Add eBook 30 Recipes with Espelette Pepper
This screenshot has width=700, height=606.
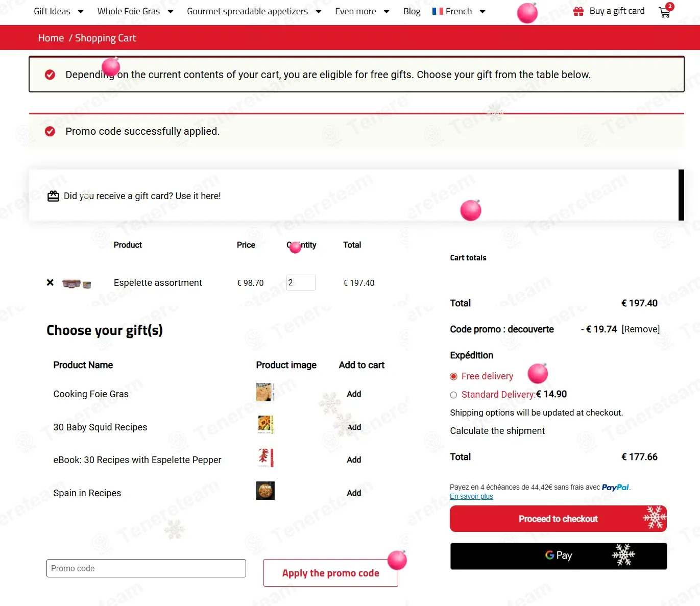pos(354,460)
